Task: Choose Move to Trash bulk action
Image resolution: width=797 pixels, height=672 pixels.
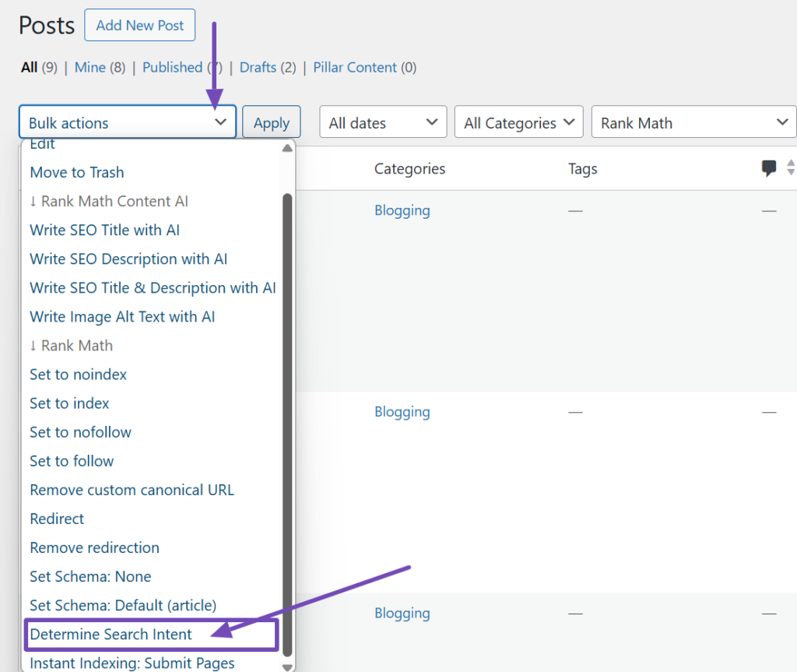Action: tap(77, 172)
